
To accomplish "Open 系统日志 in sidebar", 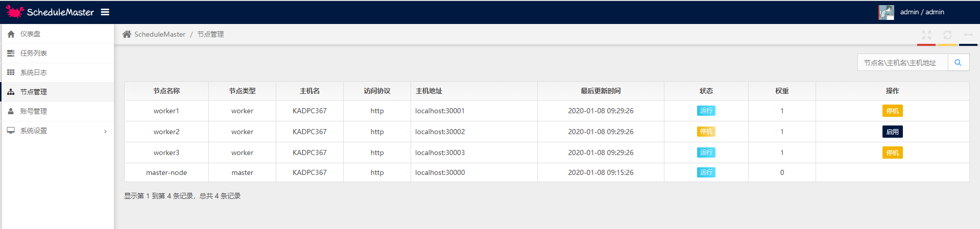I will pyautogui.click(x=33, y=73).
